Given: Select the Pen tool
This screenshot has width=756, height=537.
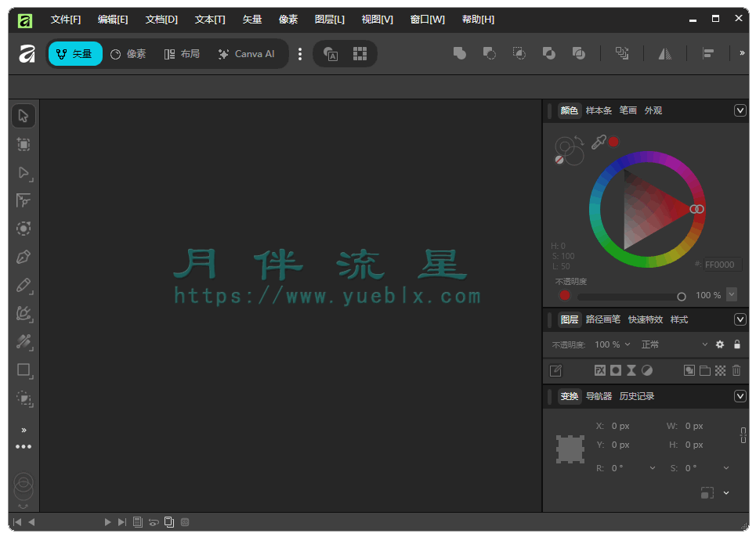Looking at the screenshot, I should 24,257.
